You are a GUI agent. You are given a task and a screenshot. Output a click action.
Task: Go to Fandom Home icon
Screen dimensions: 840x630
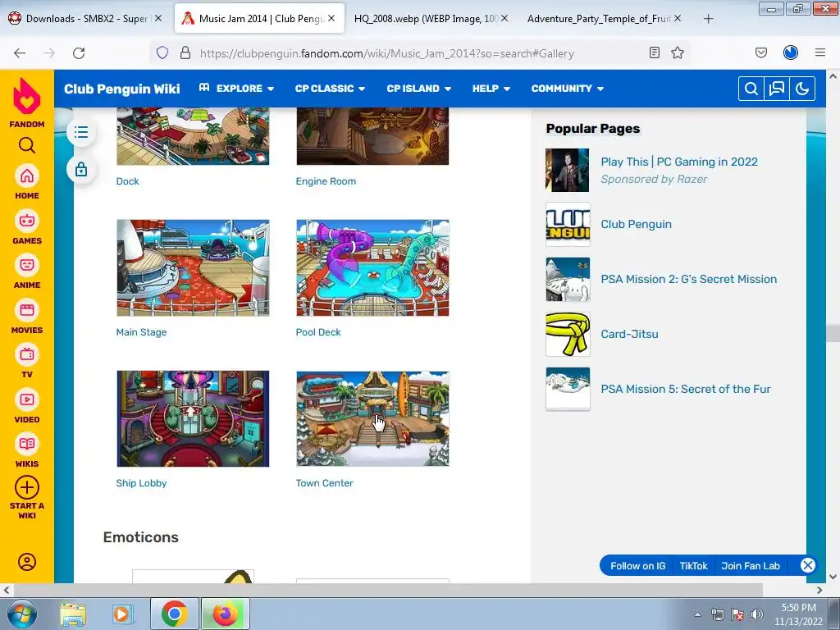27,176
